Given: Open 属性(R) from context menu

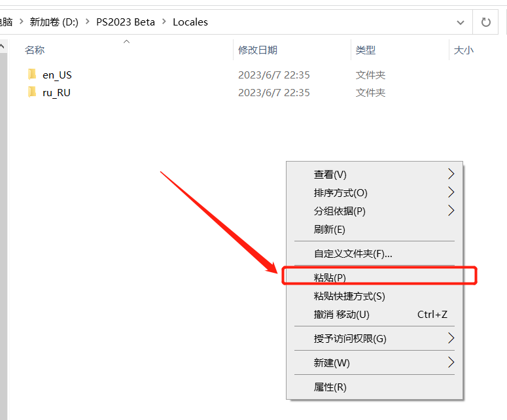Looking at the screenshot, I should click(x=330, y=387).
